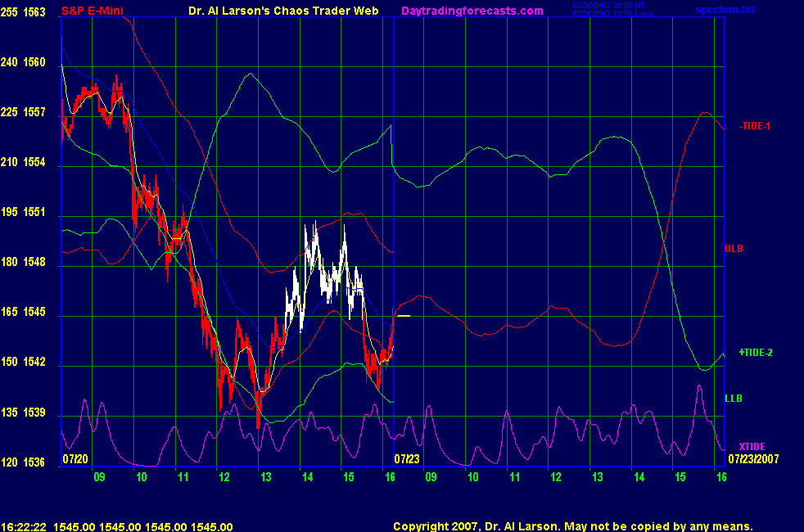Click the "12" hour label of the 07/20 session
804x532 pixels.
point(224,477)
